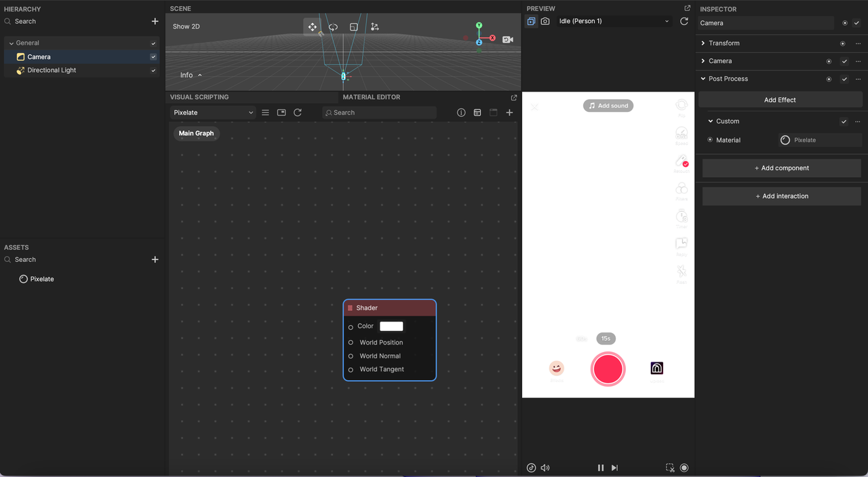Click the radio dot beside Material
868x477 pixels.
click(x=710, y=140)
